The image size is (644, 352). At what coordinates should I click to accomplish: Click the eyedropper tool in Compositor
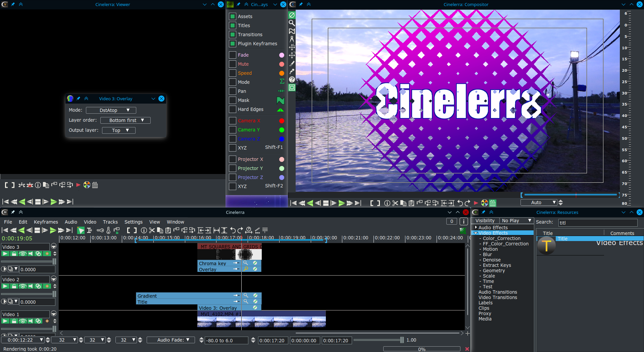[x=292, y=71]
